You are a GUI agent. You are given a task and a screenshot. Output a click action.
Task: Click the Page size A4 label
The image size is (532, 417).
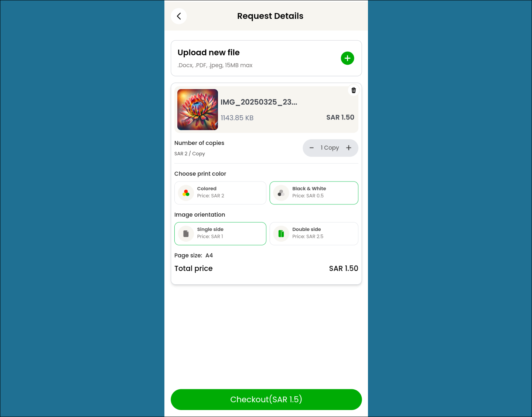coord(194,255)
